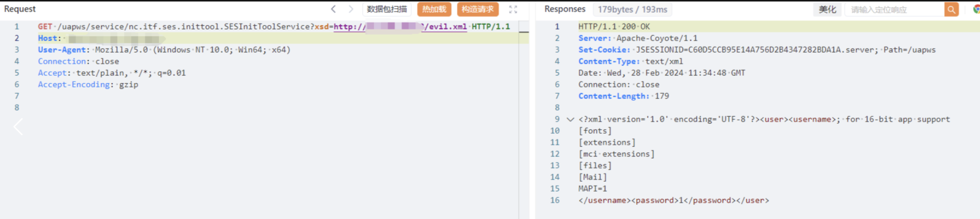Click the left chevron on request panel edge
This screenshot has width=980, height=219.
(x=18, y=127)
